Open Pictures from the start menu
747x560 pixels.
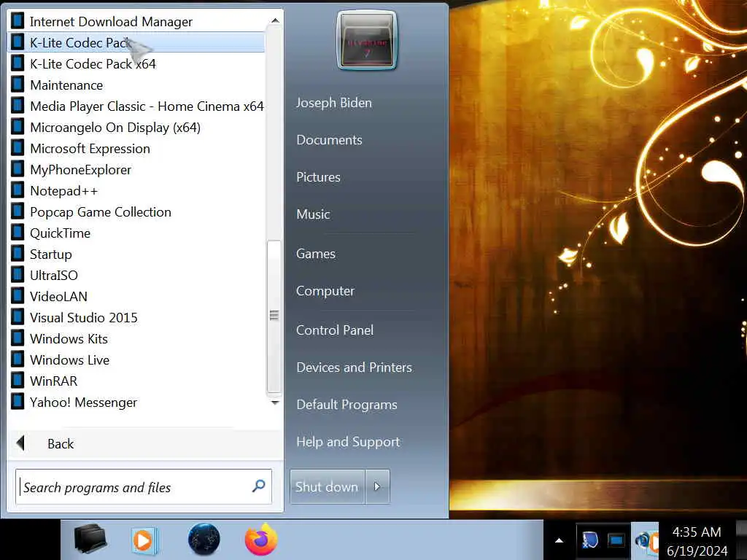click(318, 177)
